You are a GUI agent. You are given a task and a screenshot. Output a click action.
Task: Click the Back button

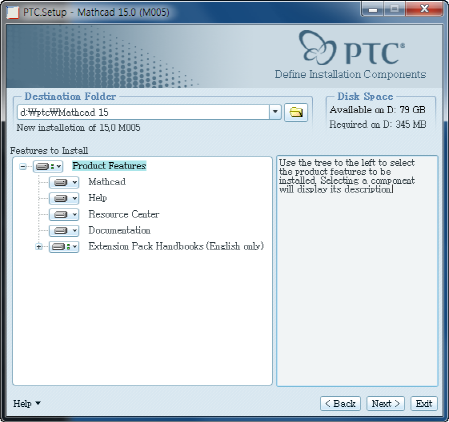pyautogui.click(x=340, y=404)
